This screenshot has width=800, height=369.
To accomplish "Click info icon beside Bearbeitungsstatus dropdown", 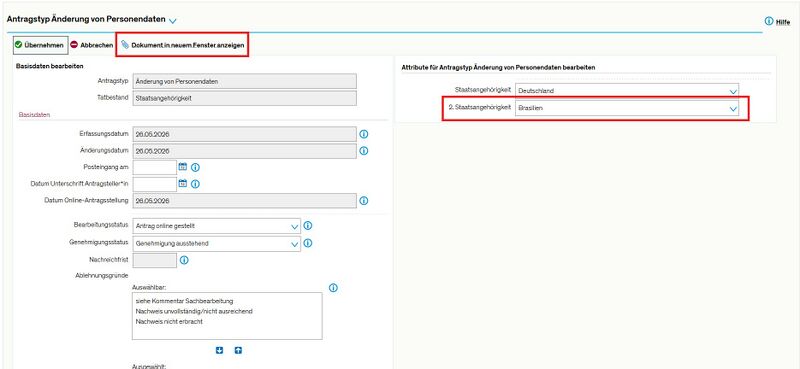I will click(308, 226).
